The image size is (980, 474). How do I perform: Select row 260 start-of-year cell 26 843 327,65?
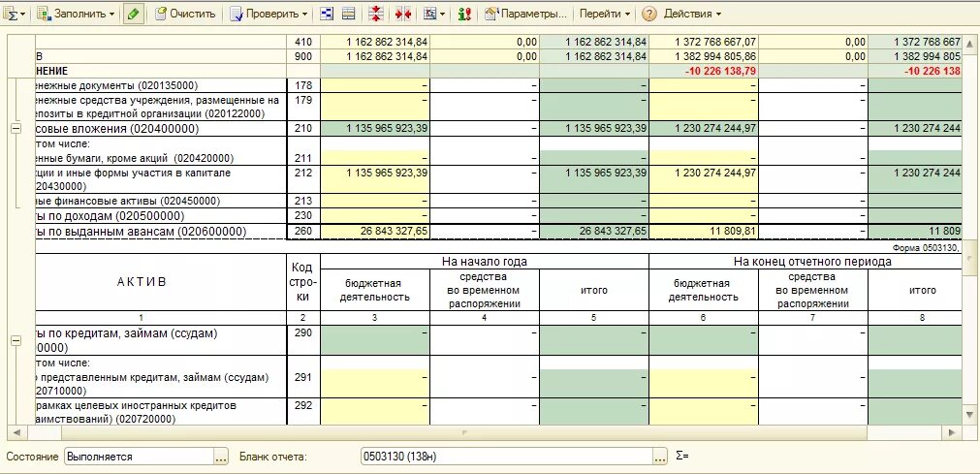[x=375, y=232]
